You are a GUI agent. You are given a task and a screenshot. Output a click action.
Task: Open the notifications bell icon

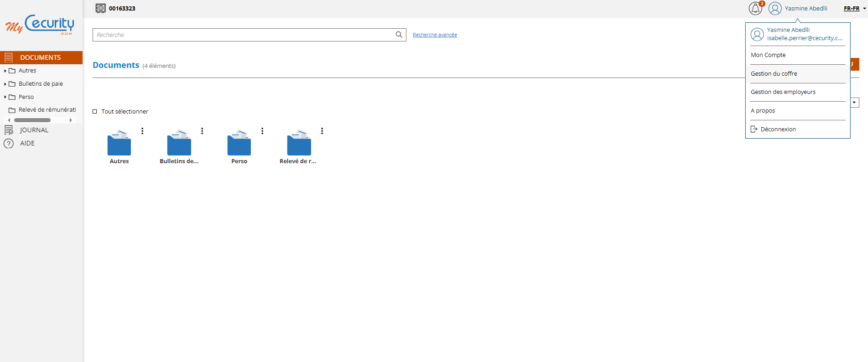click(x=755, y=9)
